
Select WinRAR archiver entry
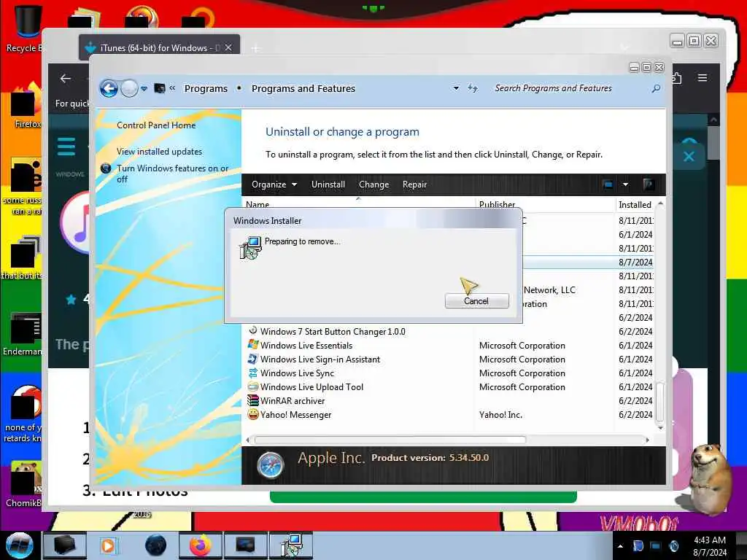(x=293, y=400)
